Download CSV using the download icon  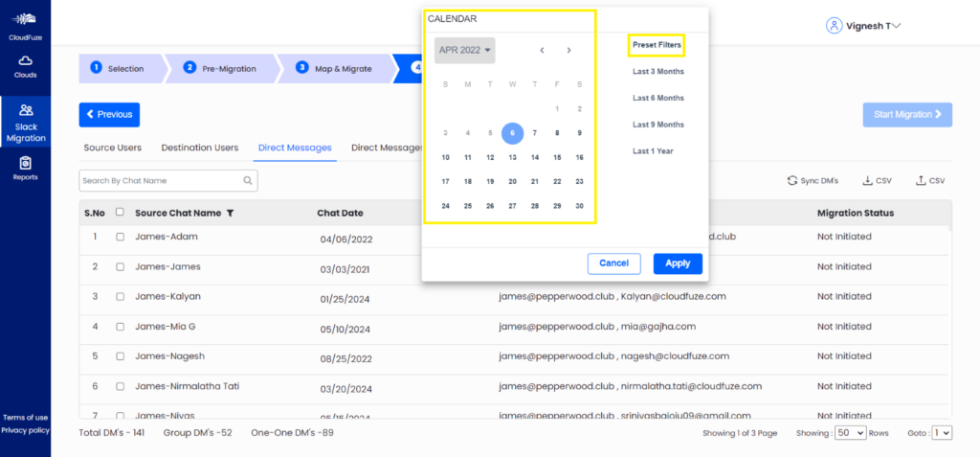point(867,180)
